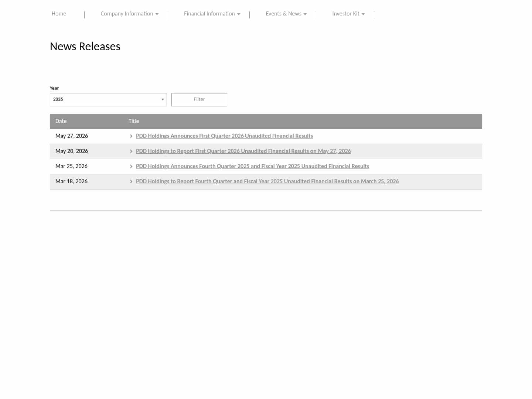Screen dimensions: 532x399
Task: Select the date Mar 18, 2026
Action: point(71,181)
